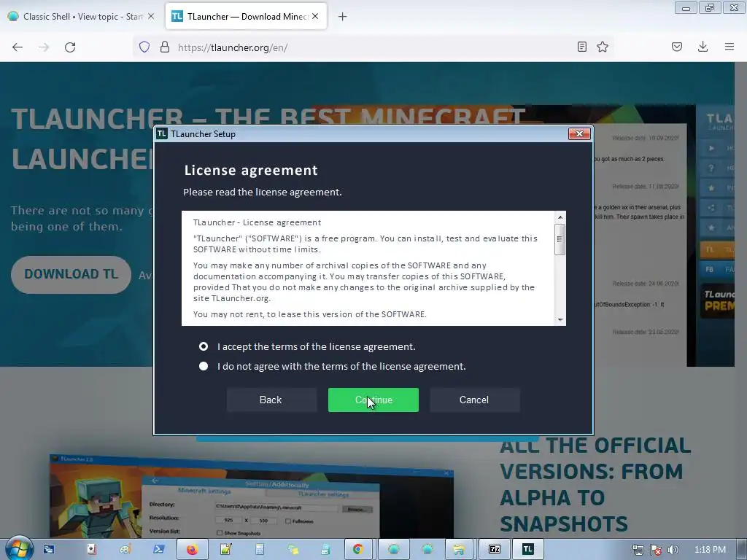Click the green Continue button
The width and height of the screenshot is (747, 560).
(373, 400)
